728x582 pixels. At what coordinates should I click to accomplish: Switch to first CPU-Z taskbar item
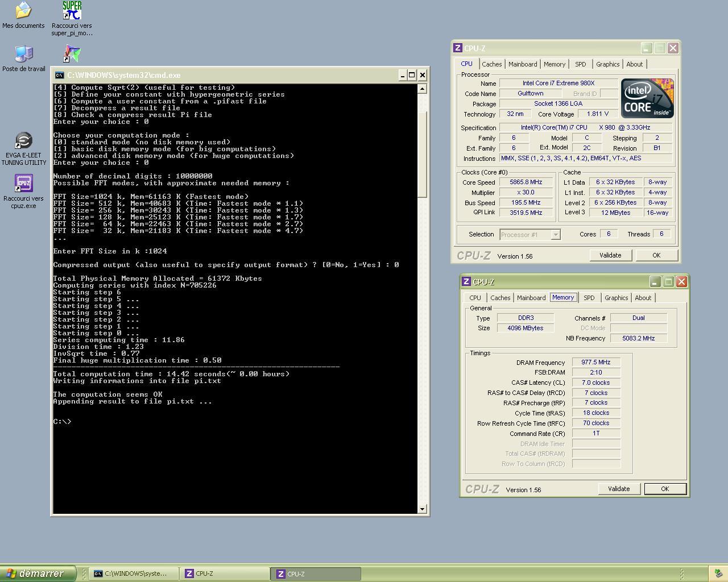225,573
